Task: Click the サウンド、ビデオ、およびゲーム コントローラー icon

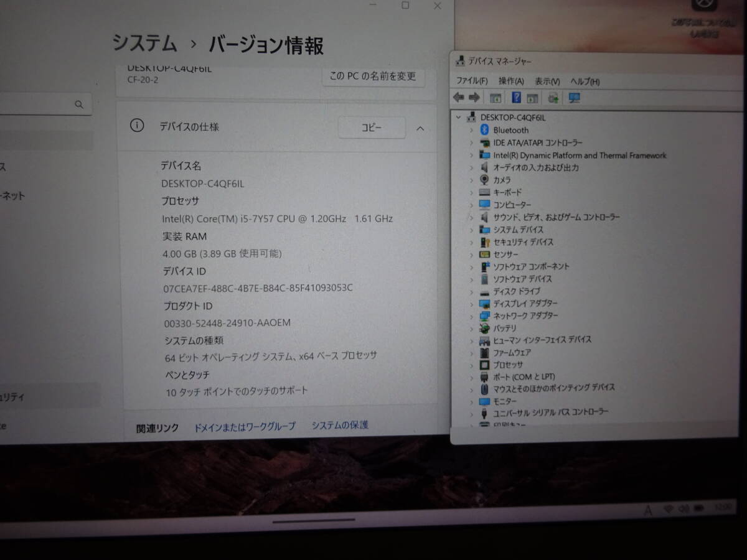Action: (x=485, y=217)
